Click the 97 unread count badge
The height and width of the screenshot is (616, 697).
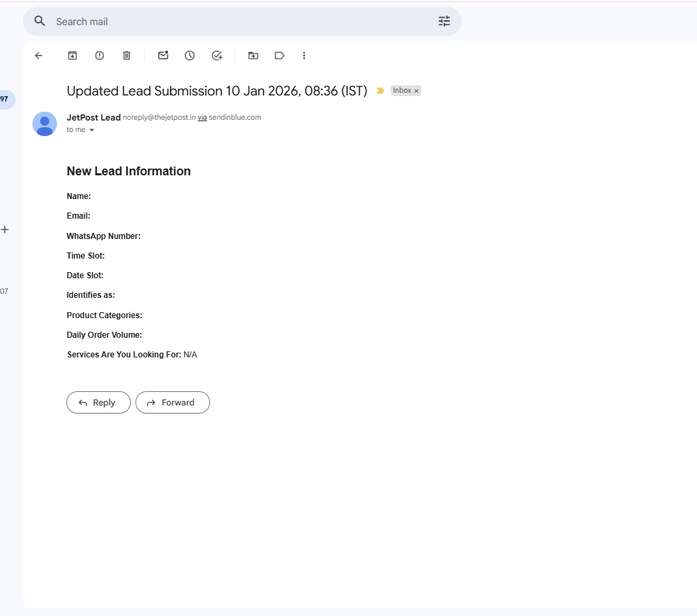4,99
